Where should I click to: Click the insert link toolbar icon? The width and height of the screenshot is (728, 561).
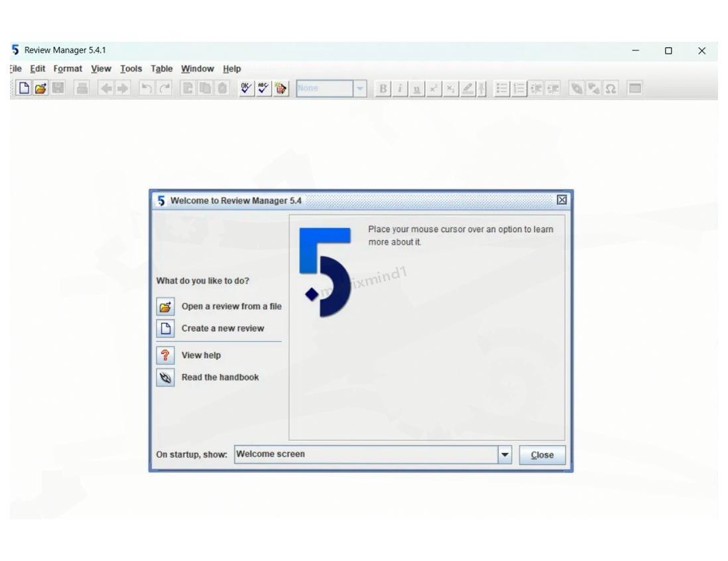tap(577, 89)
